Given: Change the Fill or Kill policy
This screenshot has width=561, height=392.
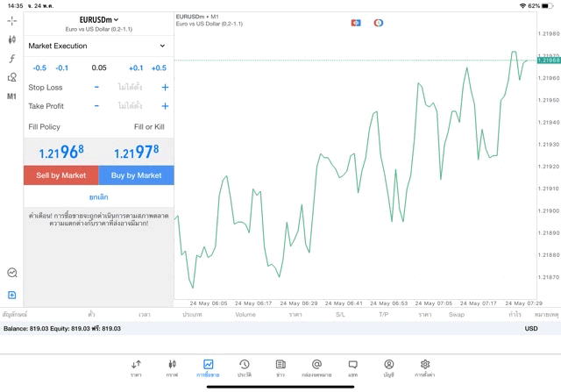Looking at the screenshot, I should click(149, 127).
